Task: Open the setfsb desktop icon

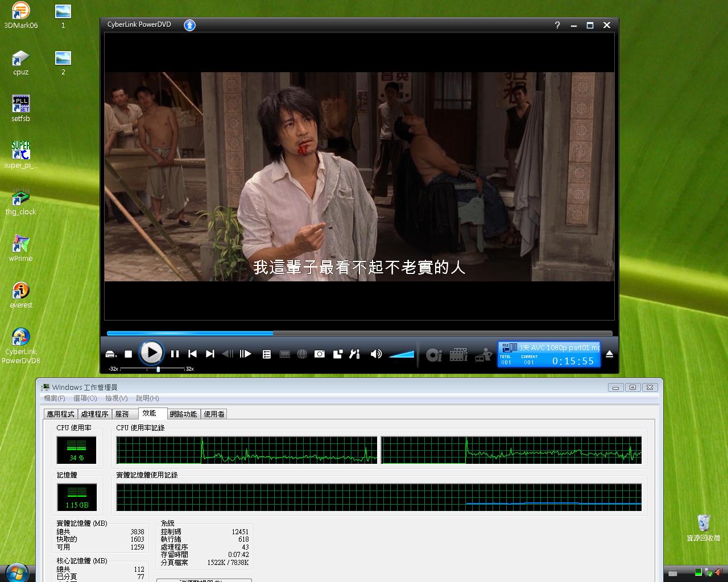Action: click(20, 109)
